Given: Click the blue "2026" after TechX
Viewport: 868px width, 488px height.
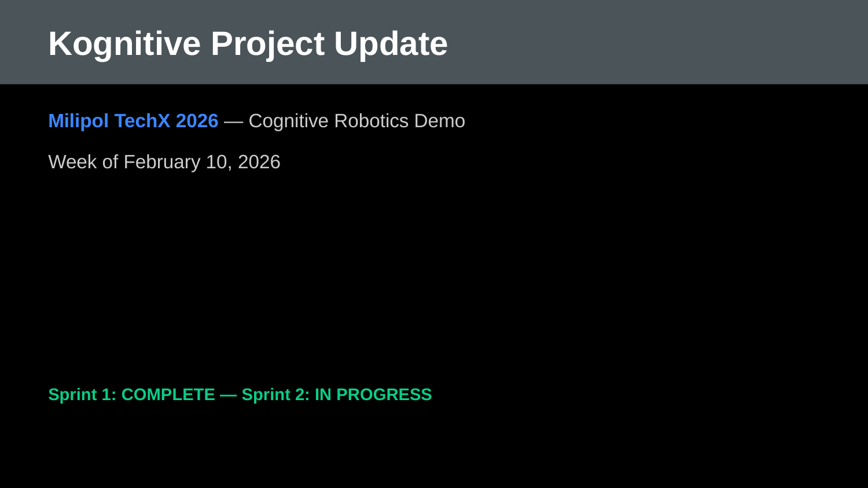Looking at the screenshot, I should [x=197, y=121].
